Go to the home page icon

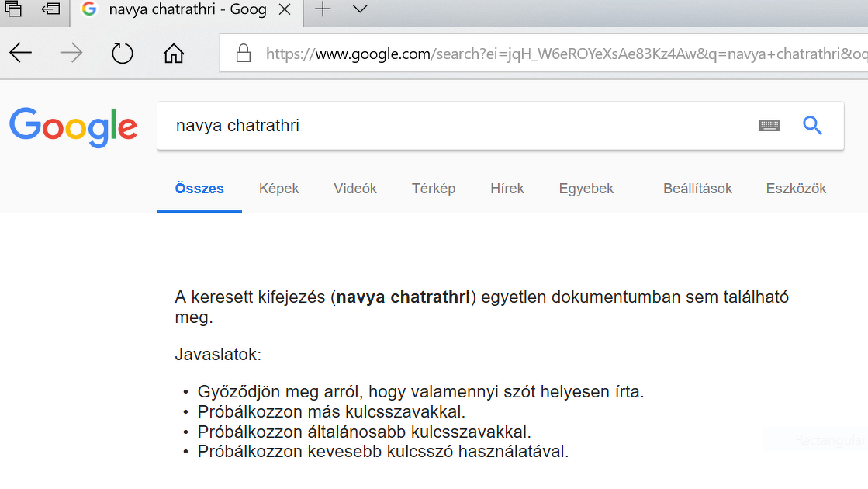[x=173, y=53]
